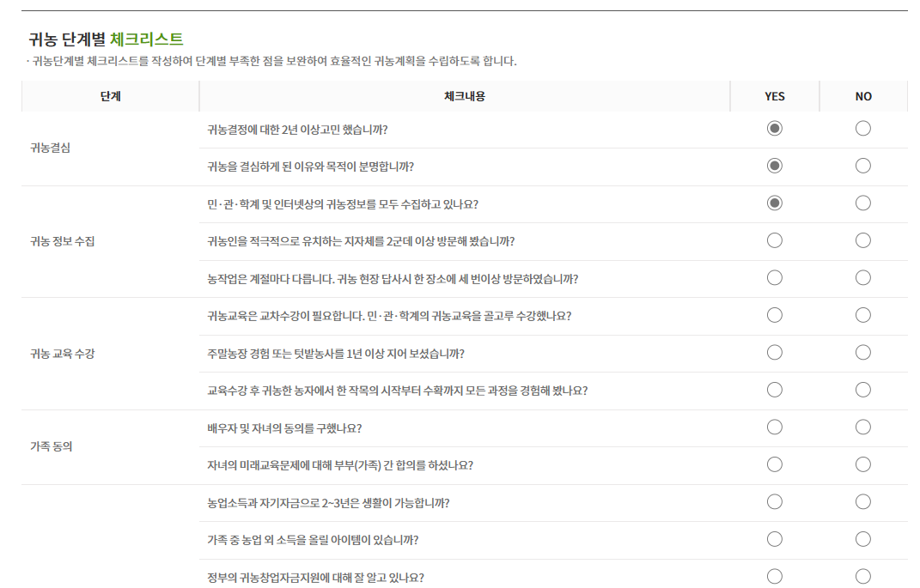Check YES for 한 장소에 세 번이상 방문
The image size is (920, 588).
(775, 278)
